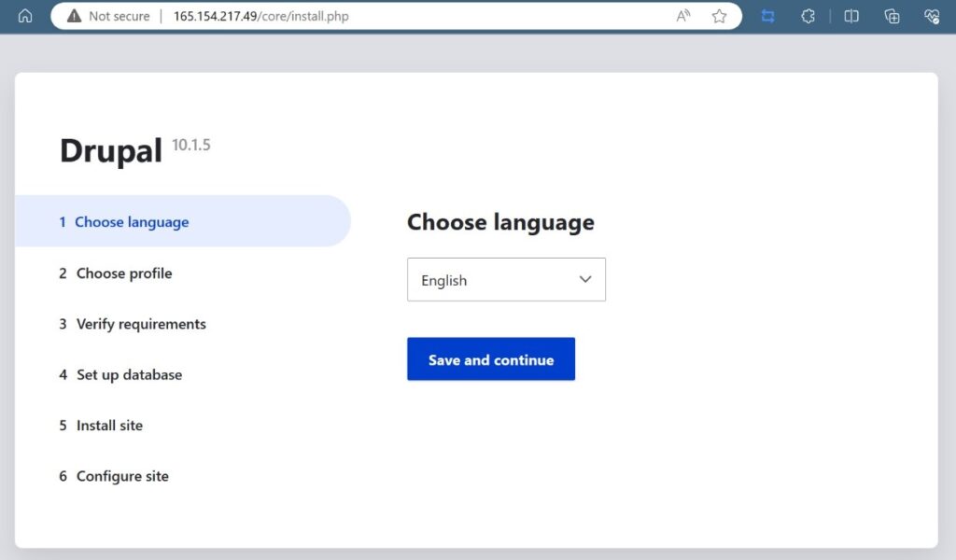Open the Extensions puzzle-piece icon

click(808, 16)
